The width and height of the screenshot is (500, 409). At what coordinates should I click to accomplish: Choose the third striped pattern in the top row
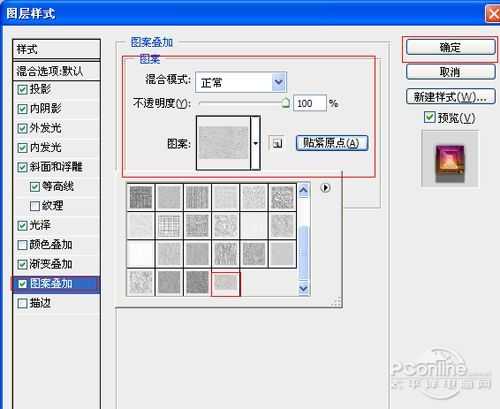click(197, 197)
